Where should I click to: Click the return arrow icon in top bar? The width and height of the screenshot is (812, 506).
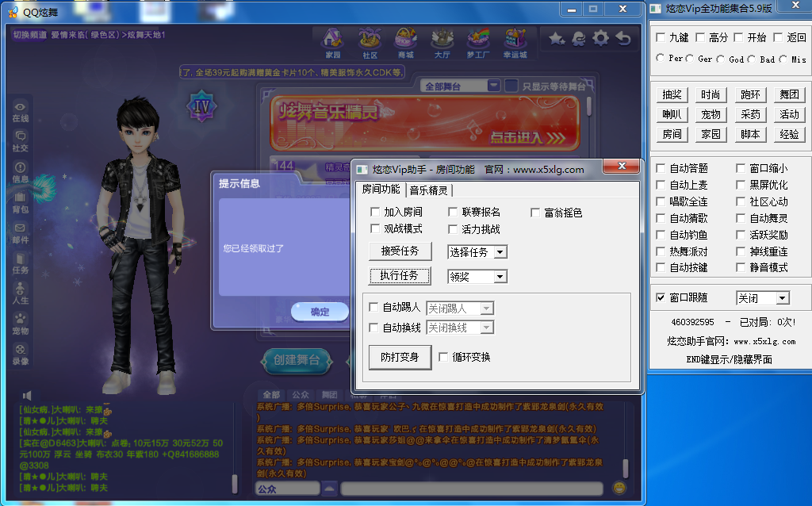pos(623,38)
